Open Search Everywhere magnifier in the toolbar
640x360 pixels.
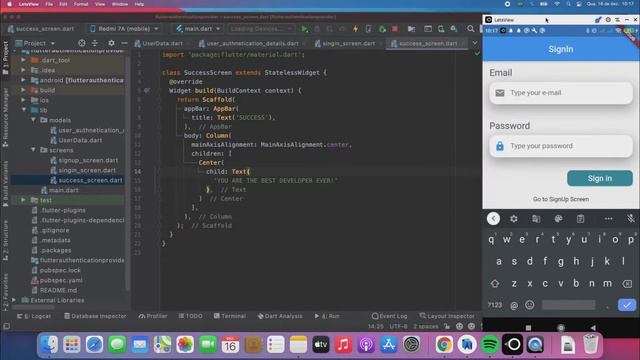pyautogui.click(x=471, y=29)
